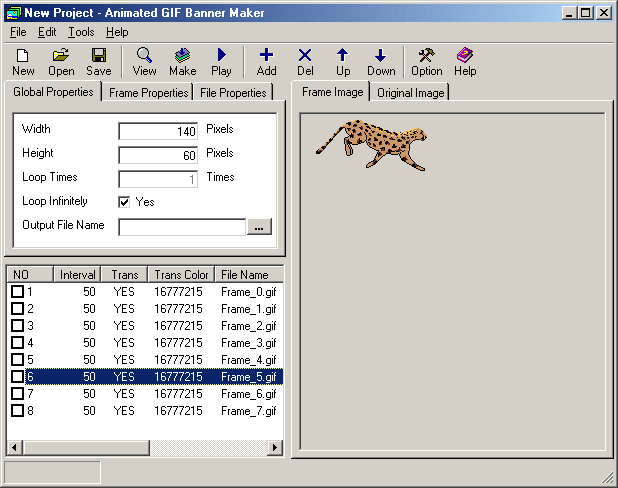Show the Original Image tab
This screenshot has width=618, height=488.
(411, 92)
